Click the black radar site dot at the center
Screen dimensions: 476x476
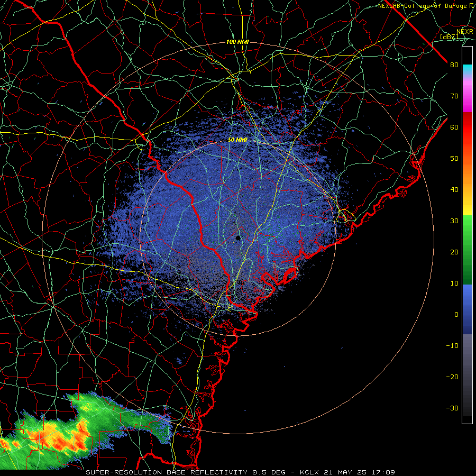(x=238, y=238)
